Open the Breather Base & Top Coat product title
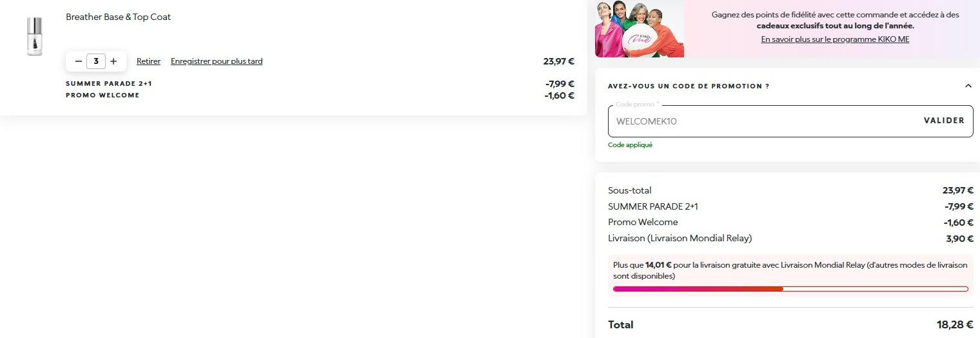The image size is (980, 338). (118, 17)
